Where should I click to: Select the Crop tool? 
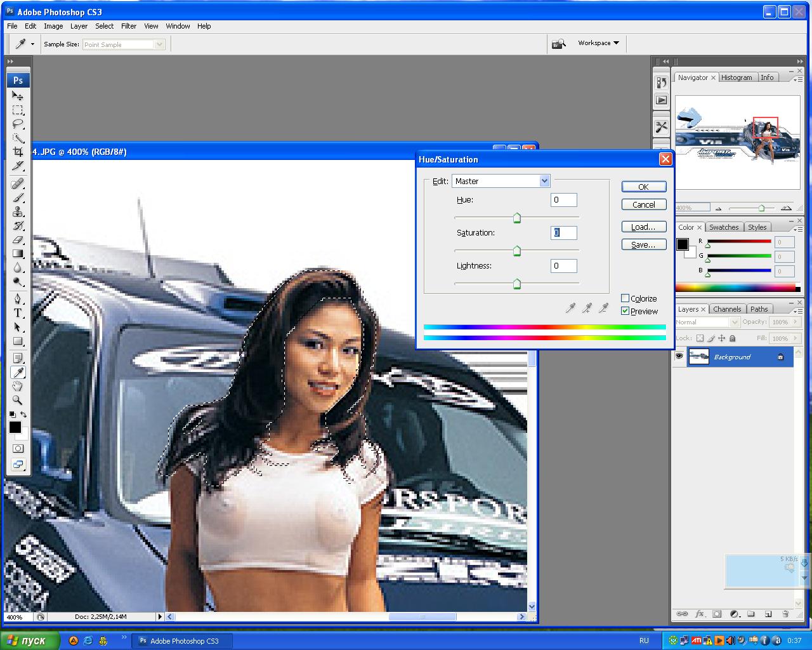coord(18,152)
